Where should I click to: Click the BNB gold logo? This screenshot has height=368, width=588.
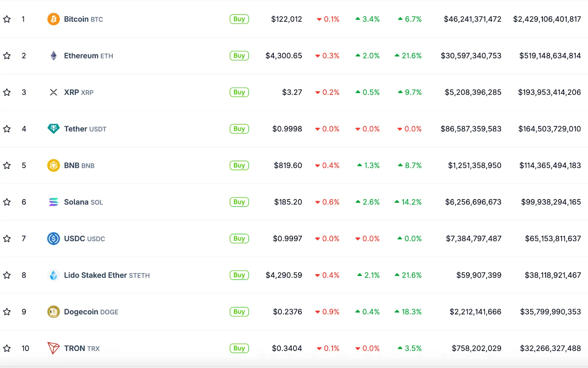coord(53,165)
